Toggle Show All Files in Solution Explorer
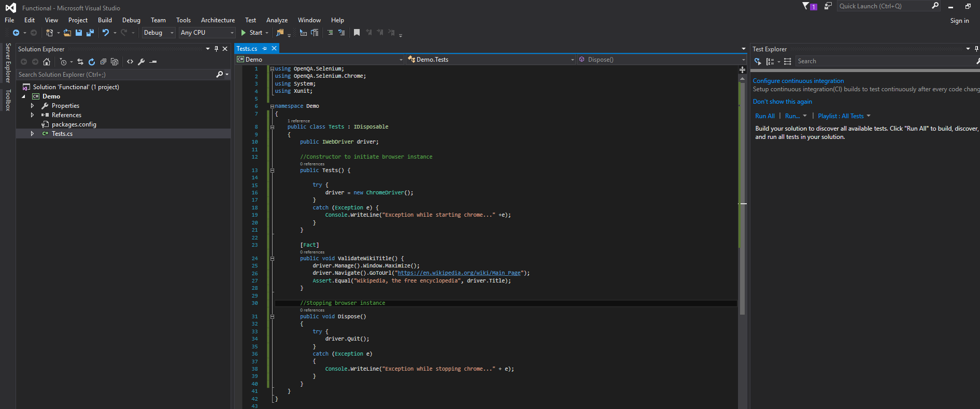The width and height of the screenshot is (980, 409). [x=115, y=62]
